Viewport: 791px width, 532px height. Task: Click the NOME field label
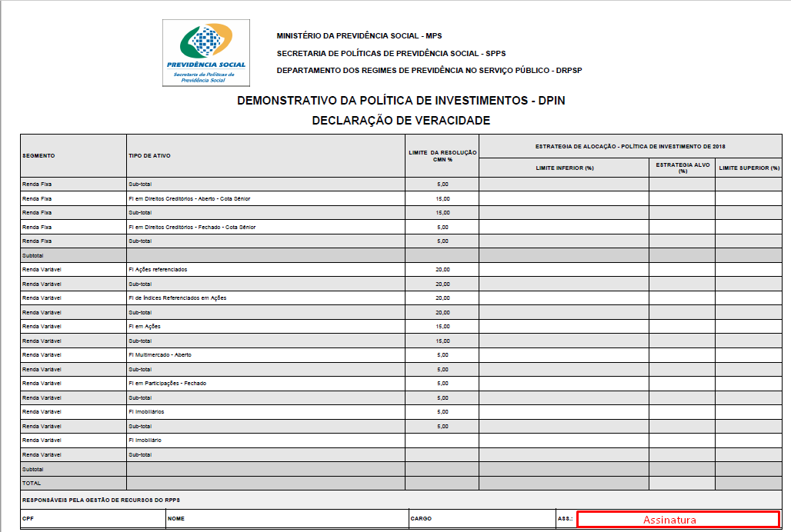178,519
